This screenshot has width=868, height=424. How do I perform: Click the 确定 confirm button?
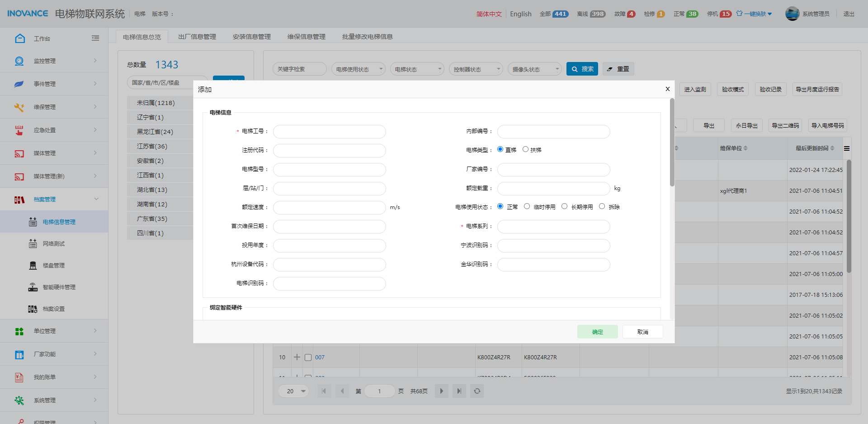point(597,332)
